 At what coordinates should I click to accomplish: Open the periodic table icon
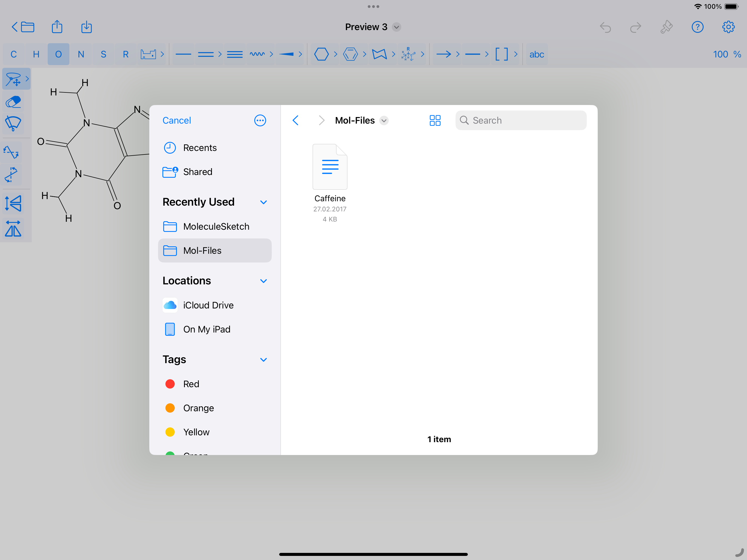pyautogui.click(x=148, y=54)
